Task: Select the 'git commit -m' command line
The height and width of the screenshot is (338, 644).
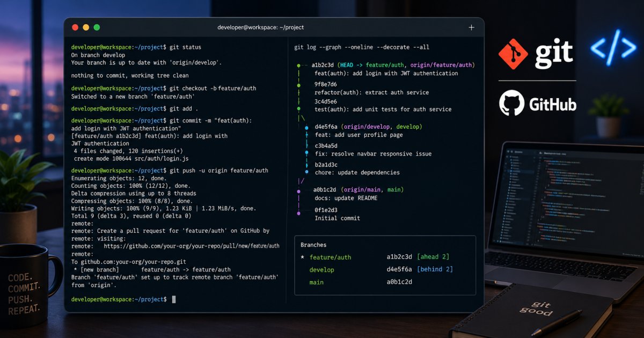Action: (162, 121)
